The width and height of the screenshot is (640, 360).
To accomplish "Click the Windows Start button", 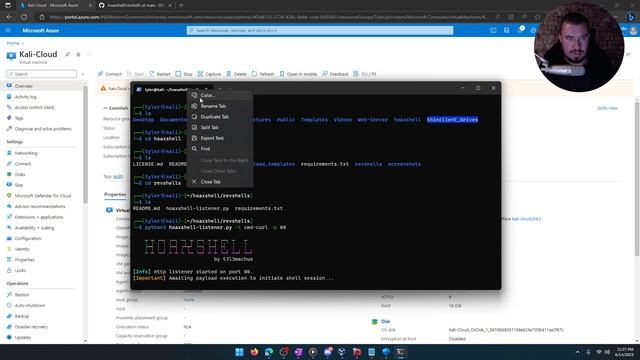I will [240, 352].
